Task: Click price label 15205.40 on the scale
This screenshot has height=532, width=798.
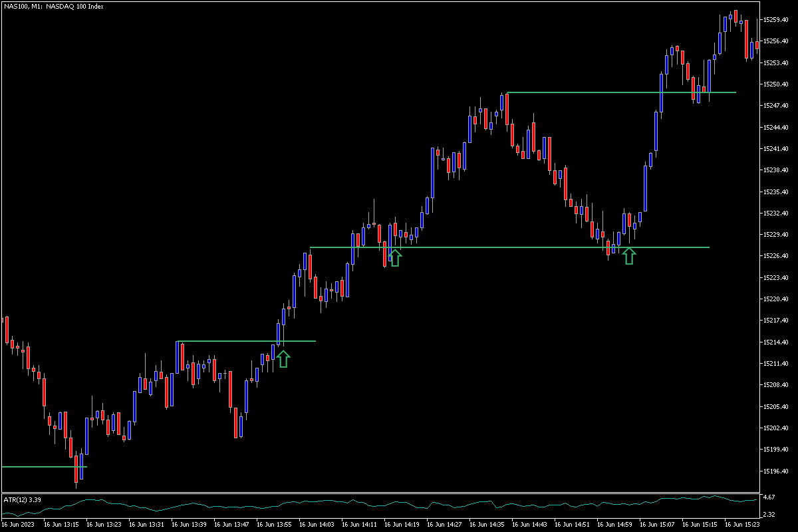Action: point(776,406)
